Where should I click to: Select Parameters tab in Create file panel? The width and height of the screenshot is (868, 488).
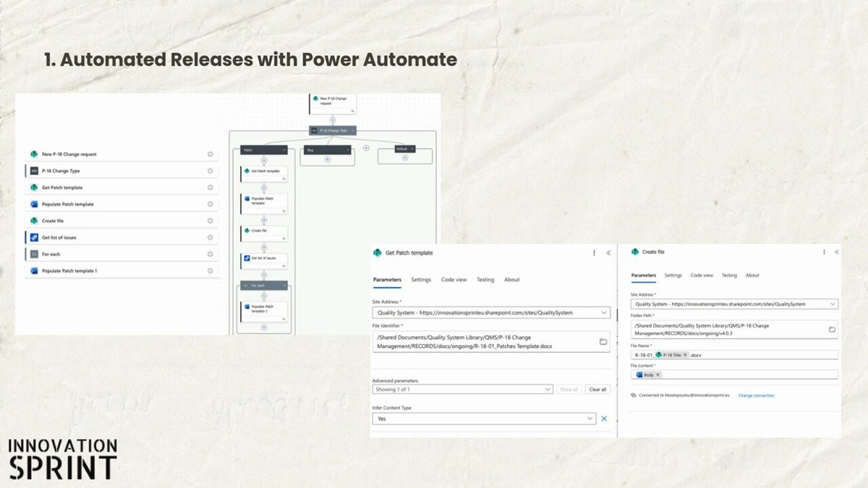644,275
